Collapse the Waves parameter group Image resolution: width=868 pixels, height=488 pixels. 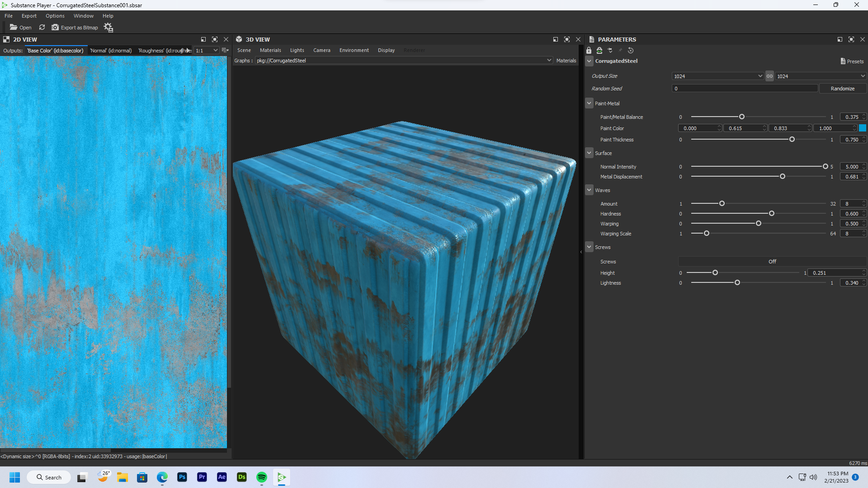point(589,190)
